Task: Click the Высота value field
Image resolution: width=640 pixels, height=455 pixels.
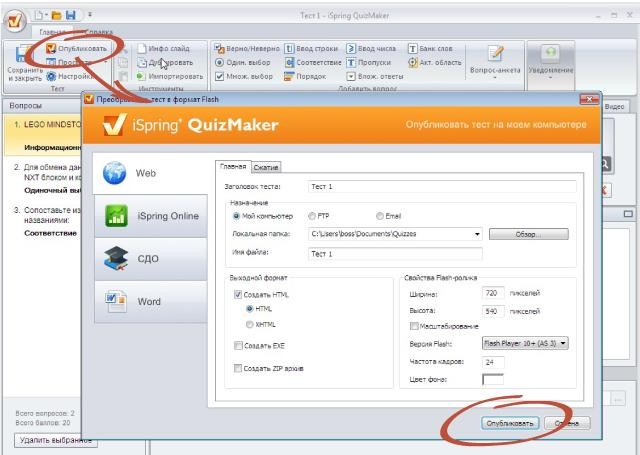Action: coord(493,311)
